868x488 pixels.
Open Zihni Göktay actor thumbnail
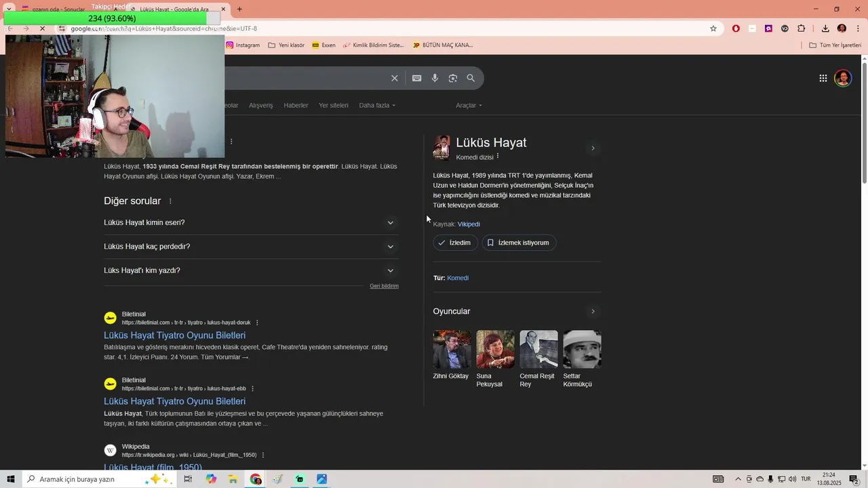[452, 349]
